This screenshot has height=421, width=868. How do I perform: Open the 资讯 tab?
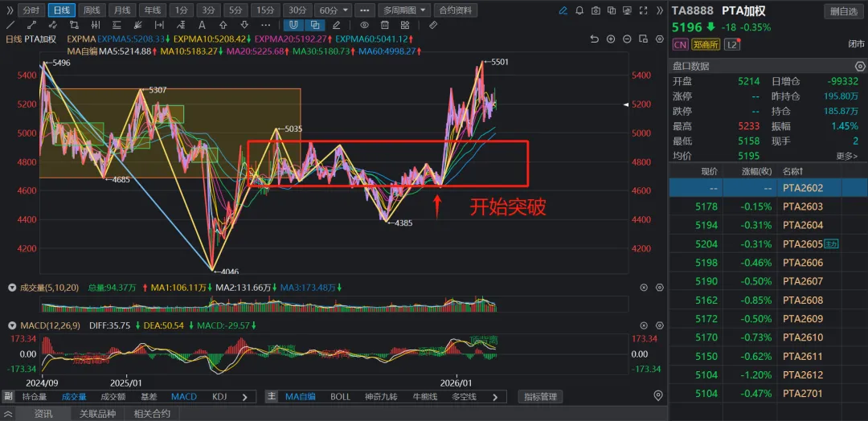coord(43,413)
